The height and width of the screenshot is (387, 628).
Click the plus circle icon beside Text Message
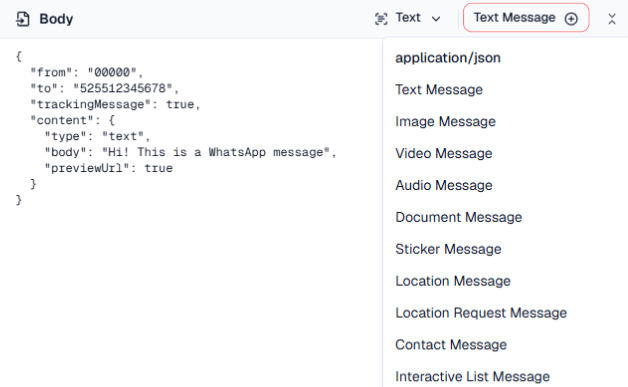[x=571, y=18]
